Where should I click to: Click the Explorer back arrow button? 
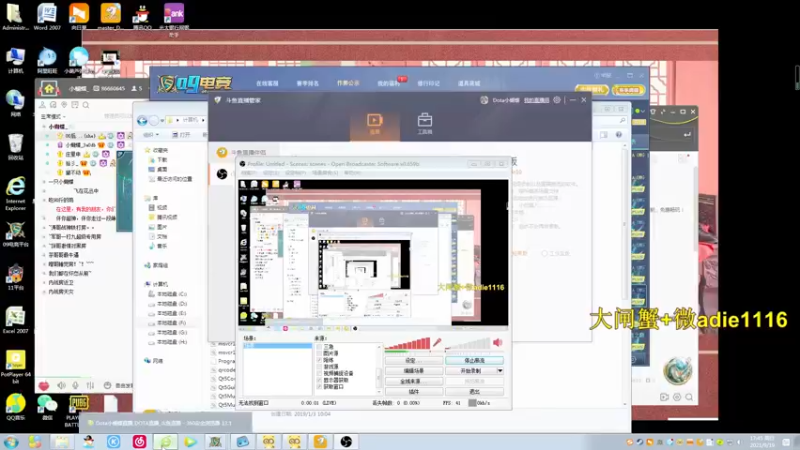pyautogui.click(x=142, y=120)
